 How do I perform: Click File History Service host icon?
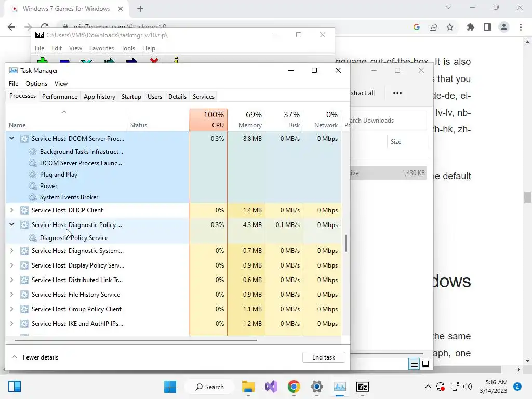(x=24, y=295)
